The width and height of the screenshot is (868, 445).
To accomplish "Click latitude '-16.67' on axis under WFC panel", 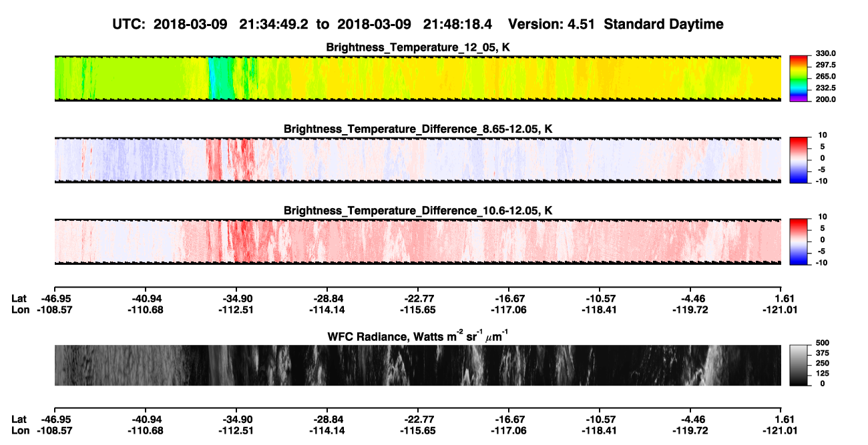I will coord(508,419).
